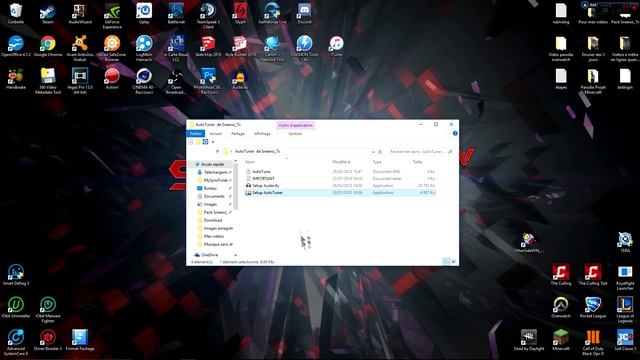Open Call of Duty Black Ops III shortcut

pyautogui.click(x=593, y=342)
